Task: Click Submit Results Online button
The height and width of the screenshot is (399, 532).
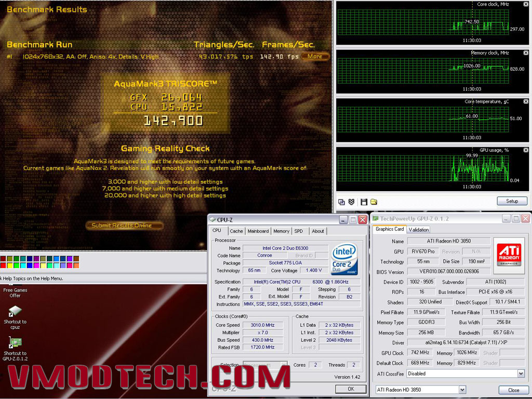Action: [x=124, y=225]
